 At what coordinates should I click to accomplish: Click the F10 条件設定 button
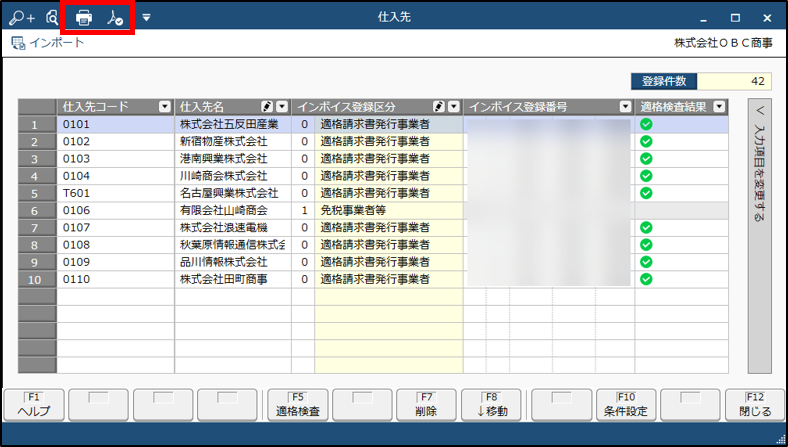[626, 405]
